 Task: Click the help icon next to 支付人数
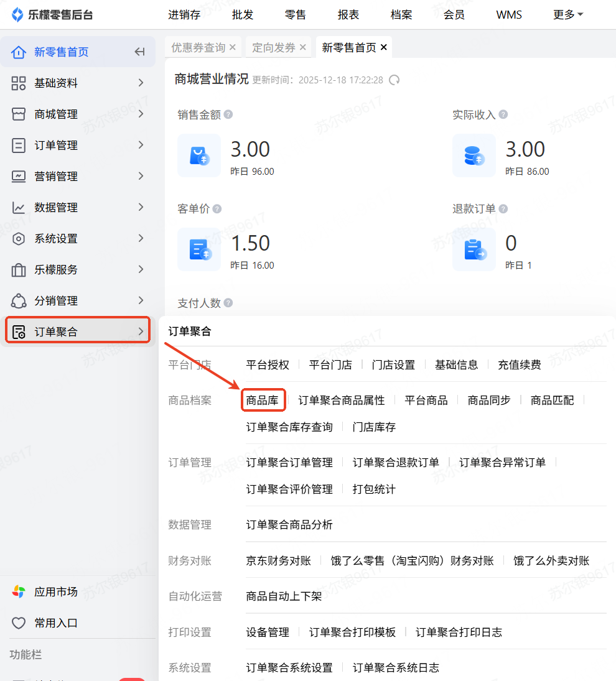[228, 303]
